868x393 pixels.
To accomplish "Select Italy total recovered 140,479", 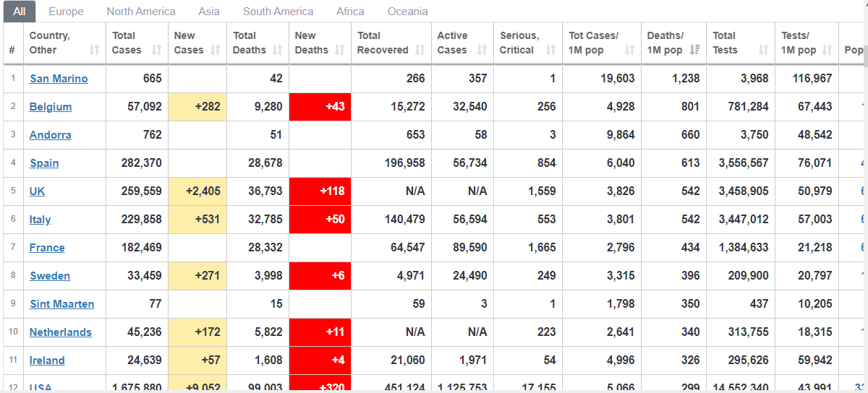I will [404, 220].
